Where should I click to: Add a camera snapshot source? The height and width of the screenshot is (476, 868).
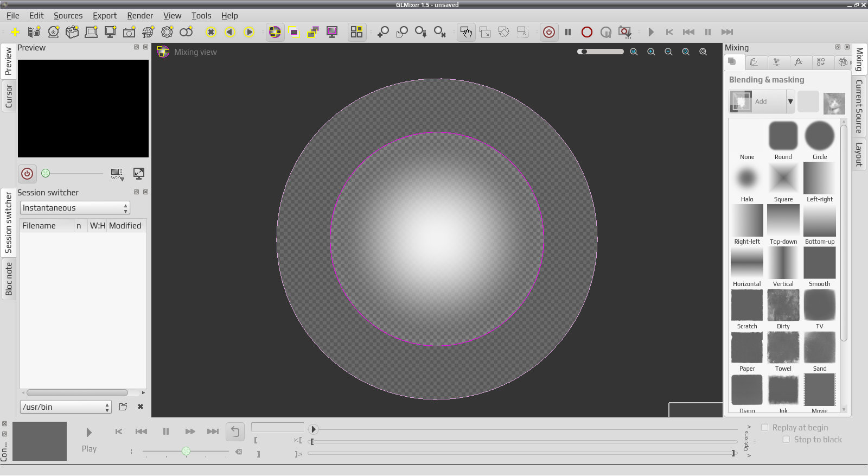point(129,32)
